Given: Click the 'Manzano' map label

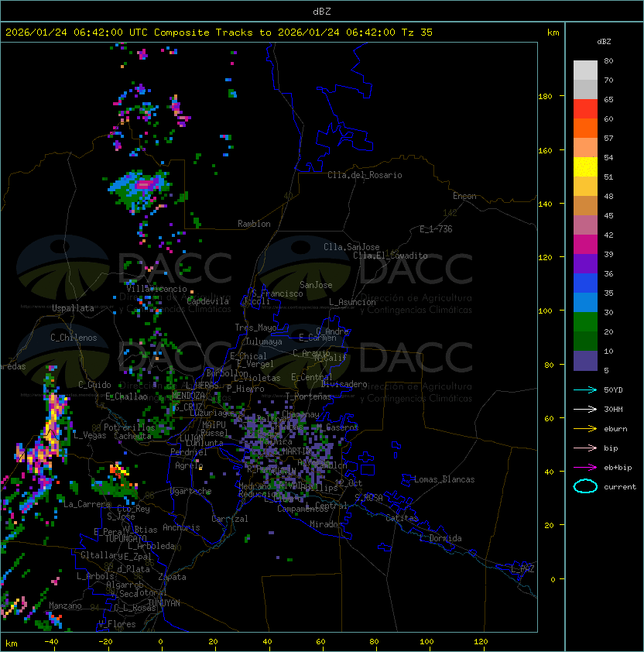Looking at the screenshot, I should tap(65, 606).
